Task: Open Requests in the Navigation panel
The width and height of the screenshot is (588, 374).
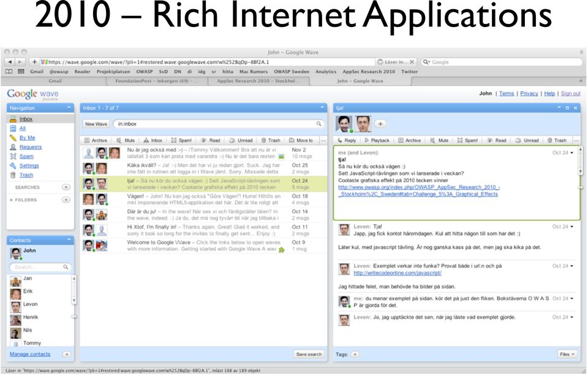Action: (x=31, y=147)
